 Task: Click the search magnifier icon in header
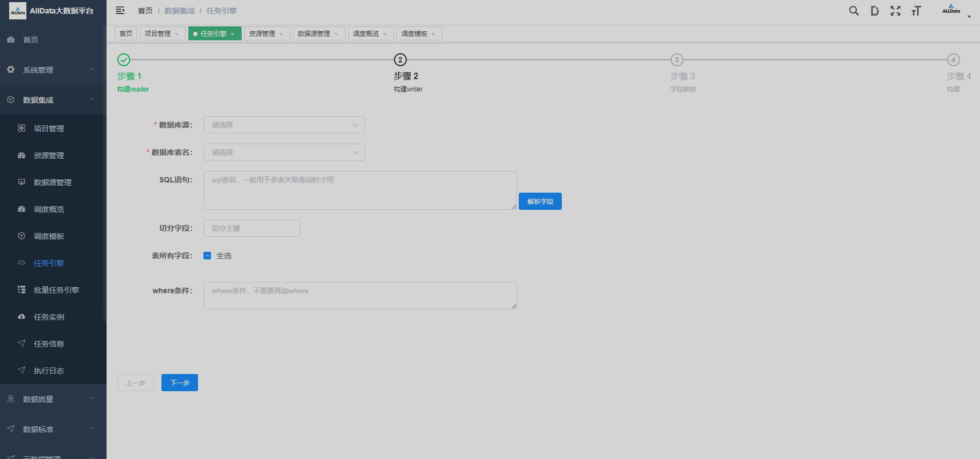(854, 11)
